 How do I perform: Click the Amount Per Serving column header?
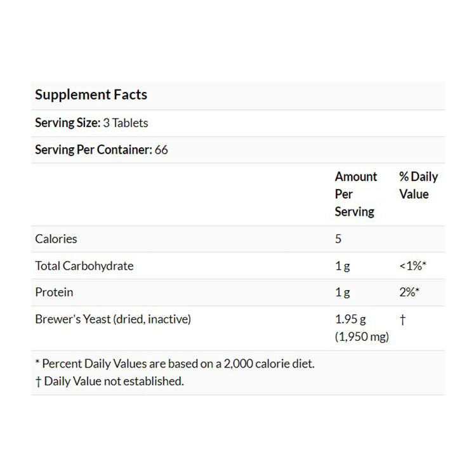point(355,194)
